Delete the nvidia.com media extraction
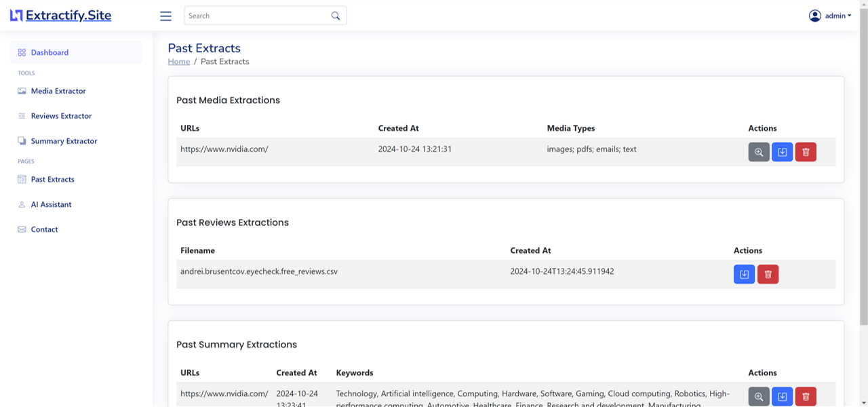Image resolution: width=868 pixels, height=407 pixels. point(805,151)
